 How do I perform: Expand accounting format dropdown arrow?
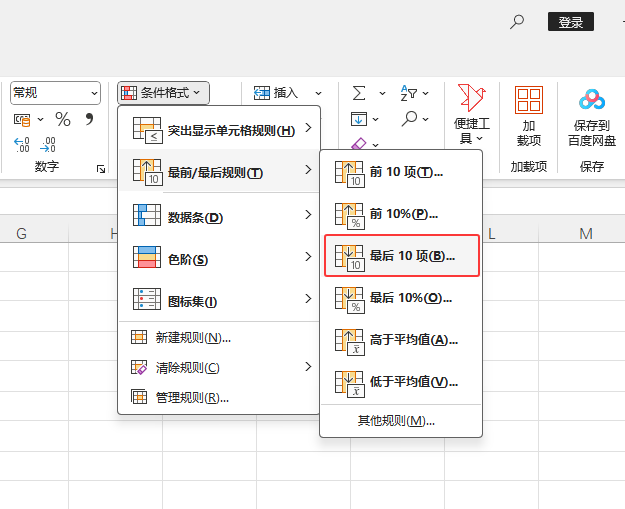(x=41, y=119)
